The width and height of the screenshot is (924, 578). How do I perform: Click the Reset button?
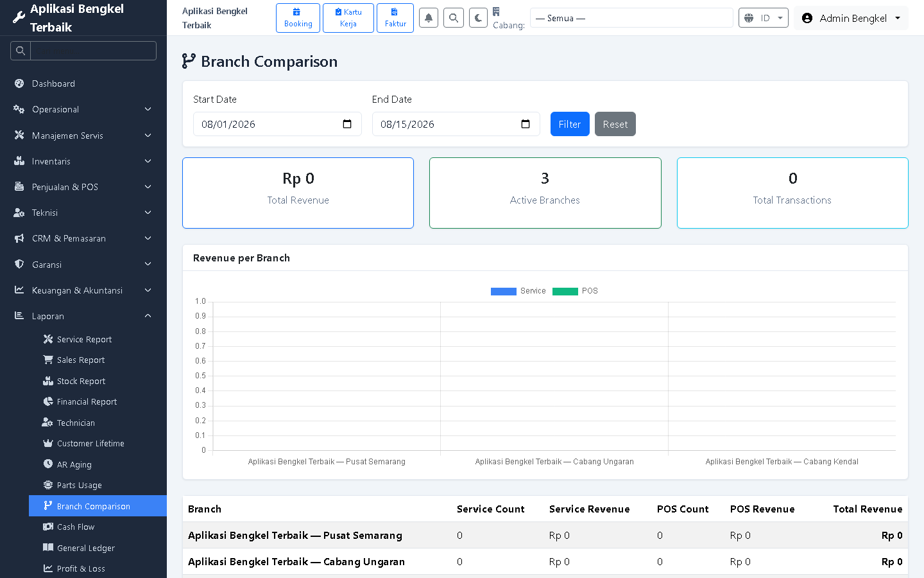(x=615, y=124)
